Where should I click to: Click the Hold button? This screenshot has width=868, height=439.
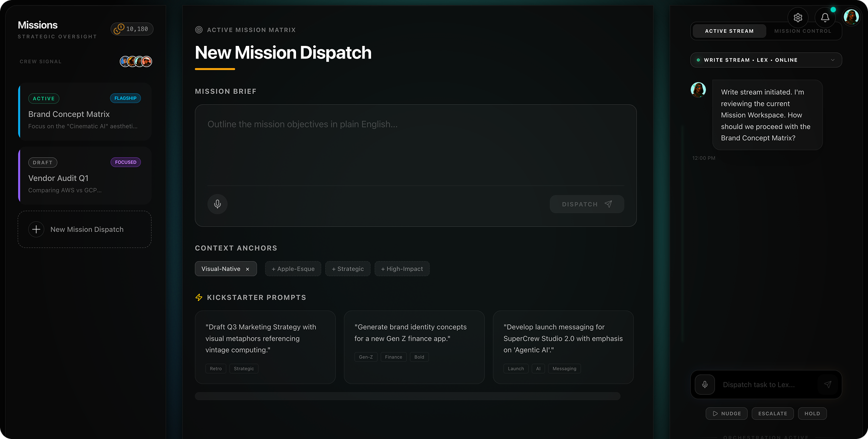tap(812, 414)
